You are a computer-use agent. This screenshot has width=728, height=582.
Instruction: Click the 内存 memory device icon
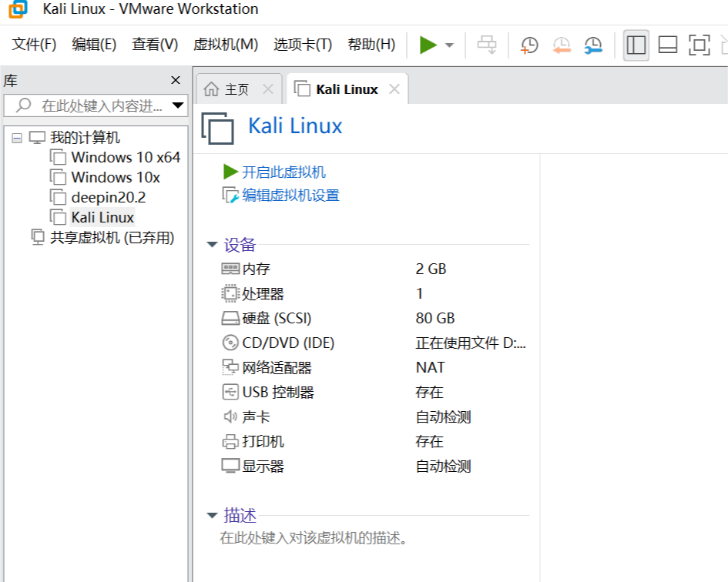(x=230, y=269)
